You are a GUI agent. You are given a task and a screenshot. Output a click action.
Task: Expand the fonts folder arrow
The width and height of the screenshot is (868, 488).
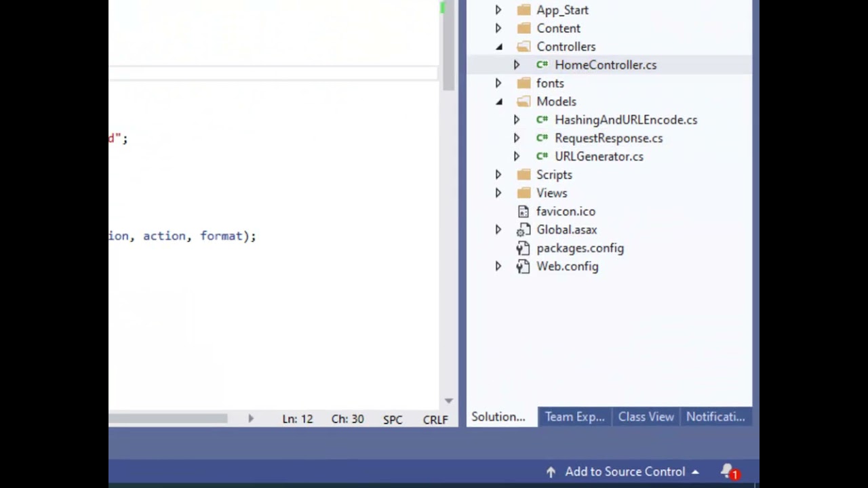tap(498, 83)
